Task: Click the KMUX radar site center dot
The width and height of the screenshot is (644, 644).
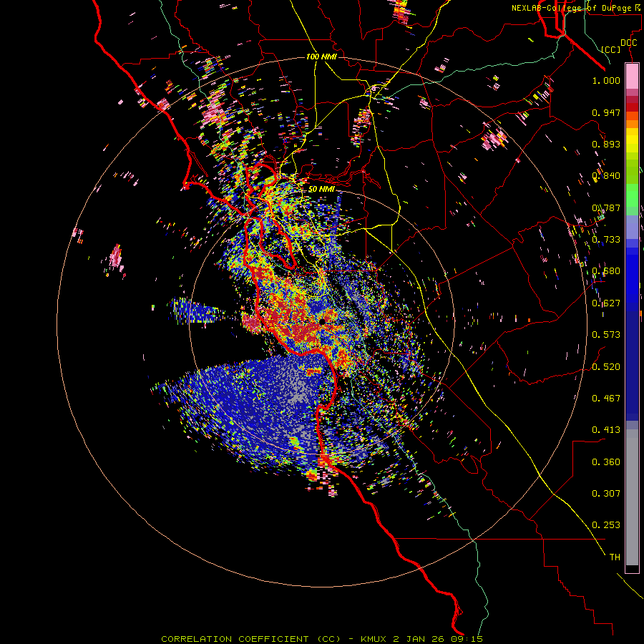Action: 322,321
